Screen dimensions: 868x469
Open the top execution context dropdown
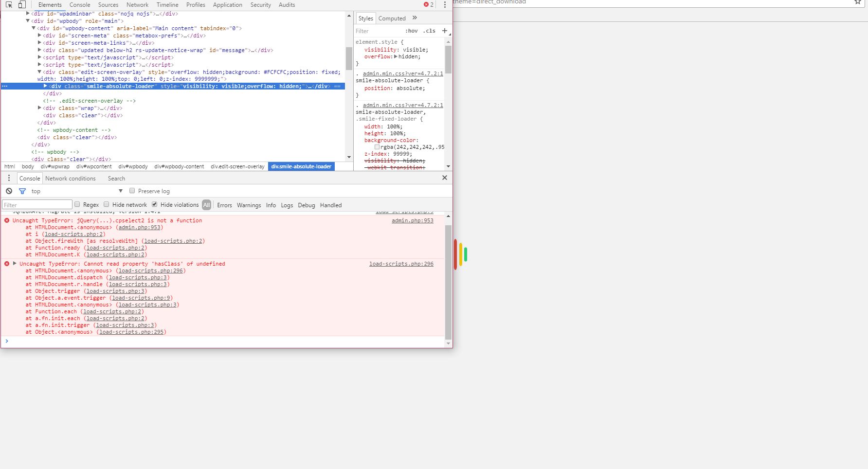click(77, 191)
